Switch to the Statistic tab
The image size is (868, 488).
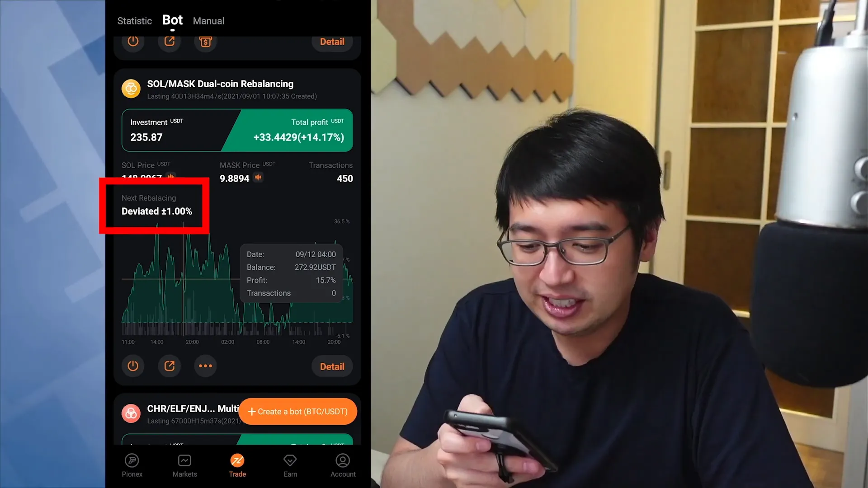134,20
